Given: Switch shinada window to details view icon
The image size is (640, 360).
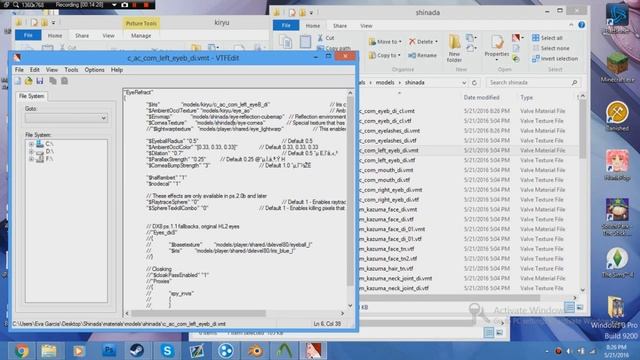Looking at the screenshot, I should tap(570, 307).
